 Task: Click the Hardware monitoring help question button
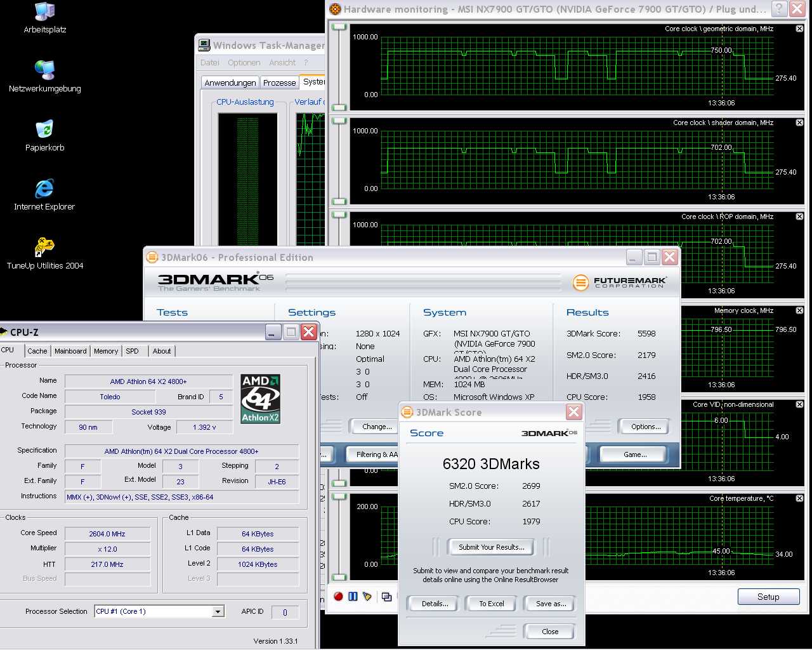point(779,9)
